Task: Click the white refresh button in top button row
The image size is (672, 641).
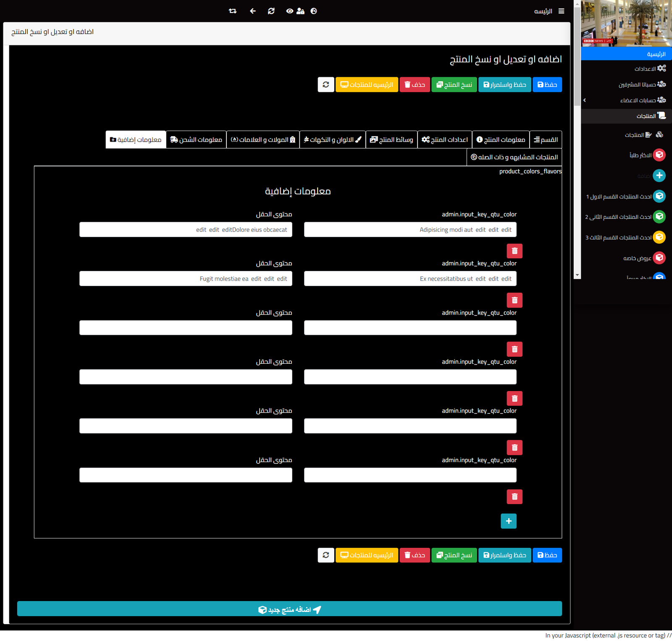Action: [x=326, y=85]
